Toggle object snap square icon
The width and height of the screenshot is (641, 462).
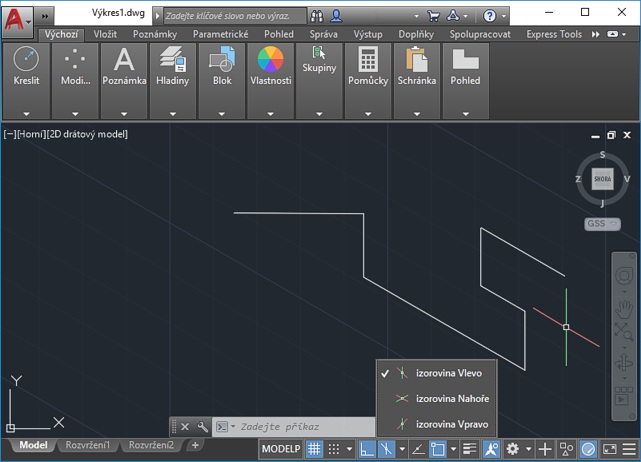pos(438,449)
